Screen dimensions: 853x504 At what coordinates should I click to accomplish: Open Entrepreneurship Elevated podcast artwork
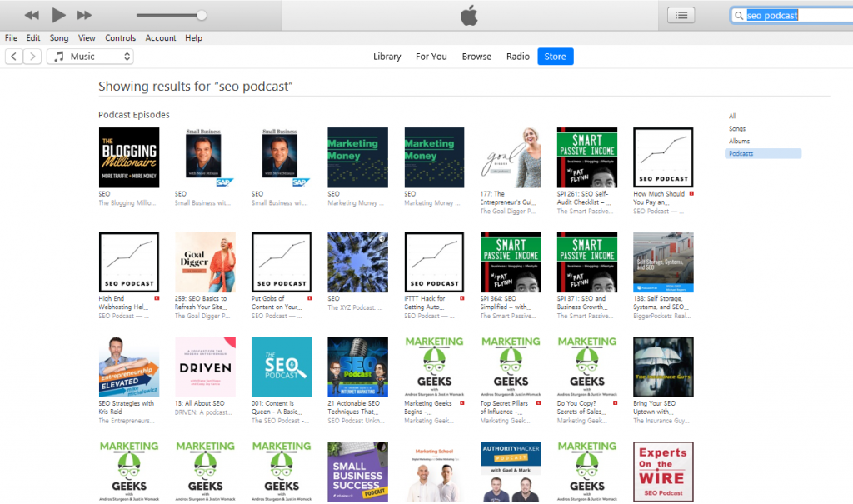(129, 367)
